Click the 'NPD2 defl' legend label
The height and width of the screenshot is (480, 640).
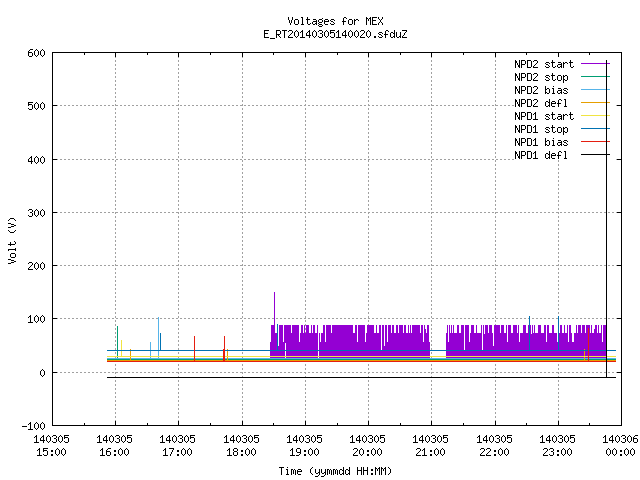pyautogui.click(x=541, y=103)
